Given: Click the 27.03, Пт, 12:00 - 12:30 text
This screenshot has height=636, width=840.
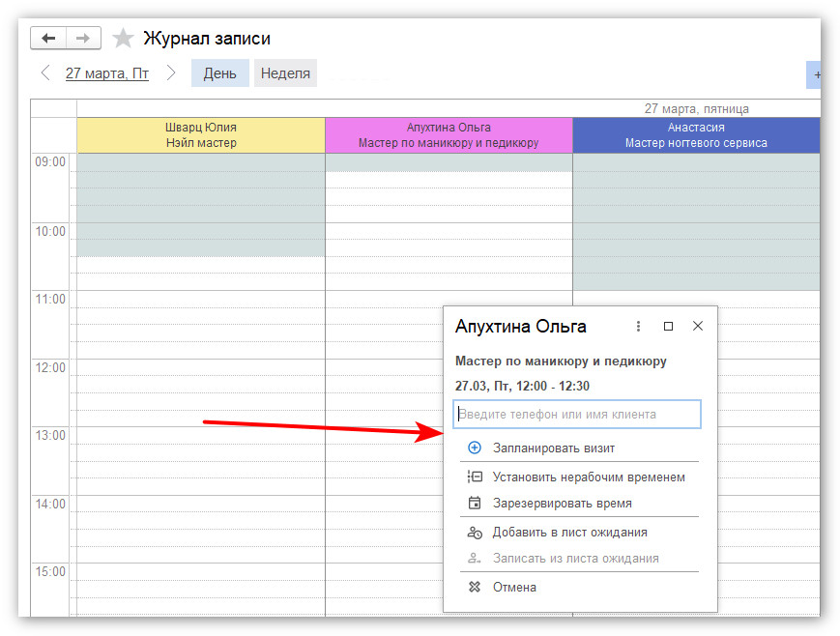Looking at the screenshot, I should pos(522,386).
